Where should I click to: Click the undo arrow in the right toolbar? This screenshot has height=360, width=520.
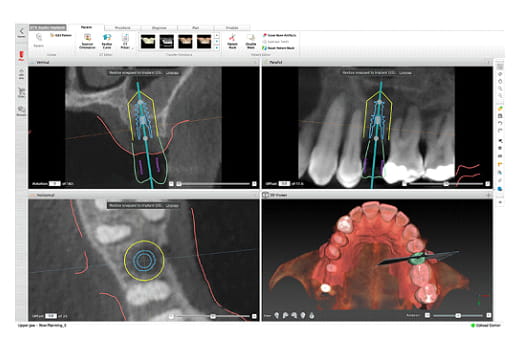pyautogui.click(x=500, y=123)
